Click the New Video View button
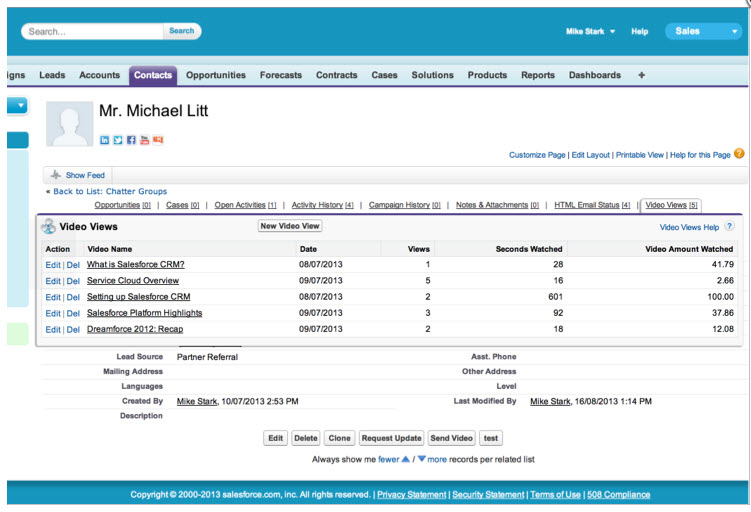 click(x=290, y=226)
